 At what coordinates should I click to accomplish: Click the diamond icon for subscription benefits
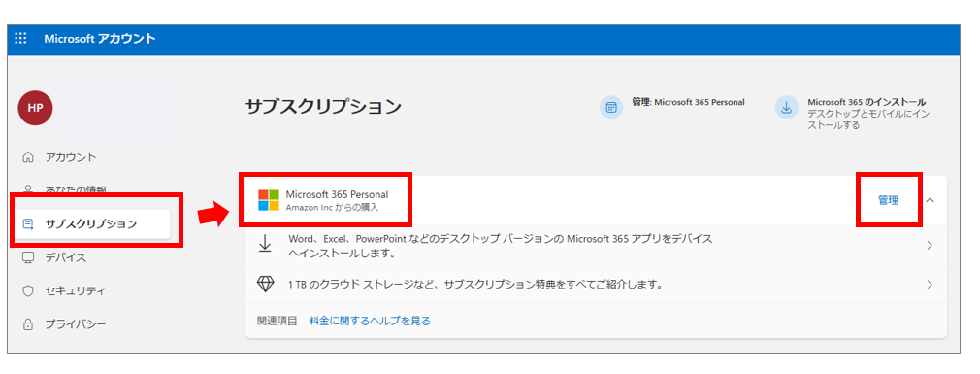coord(266,285)
